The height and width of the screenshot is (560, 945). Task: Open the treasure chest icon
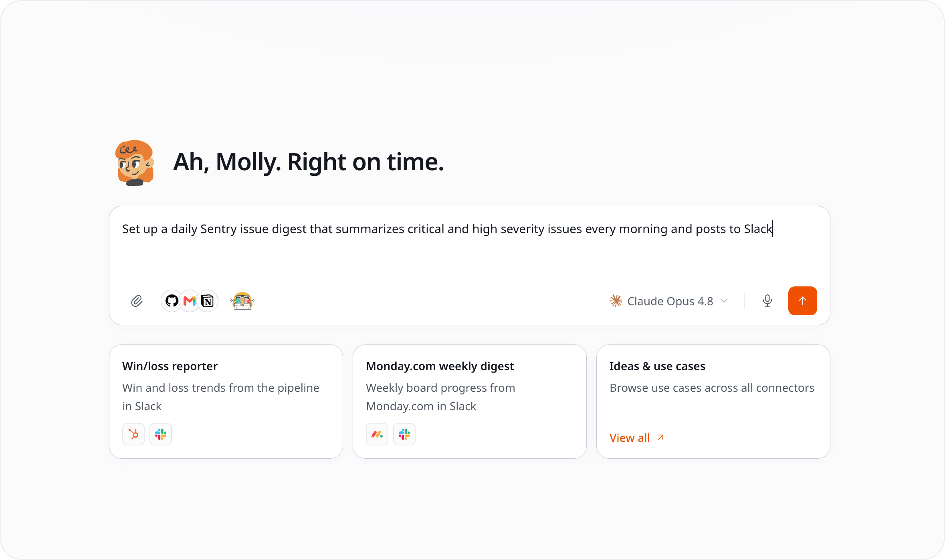(x=242, y=301)
